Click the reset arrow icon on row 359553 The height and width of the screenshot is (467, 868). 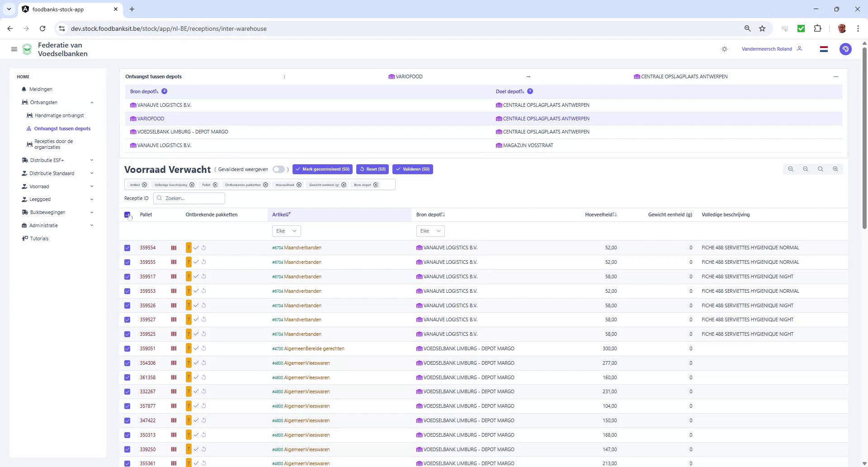tap(204, 291)
